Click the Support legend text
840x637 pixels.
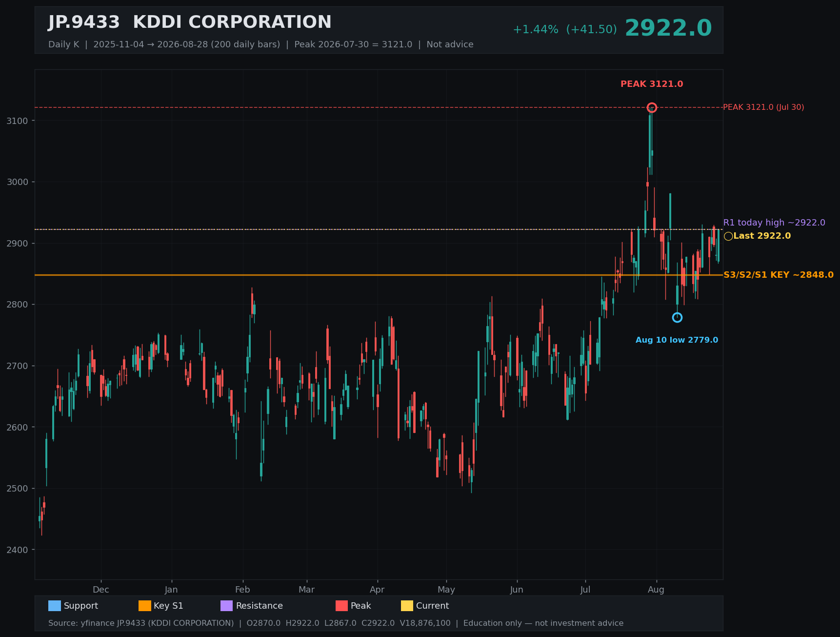[x=81, y=606]
